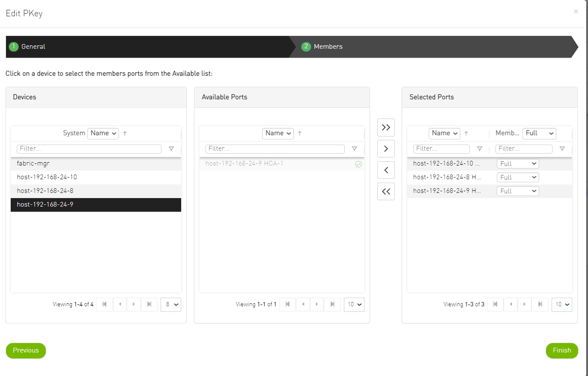Image resolution: width=588 pixels, height=376 pixels.
Task: Click the remove all ports double-left arrow
Action: [386, 192]
